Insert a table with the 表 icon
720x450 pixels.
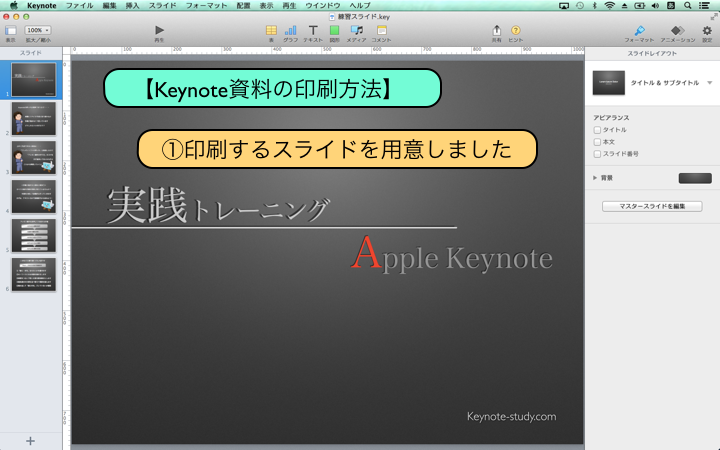[x=271, y=30]
